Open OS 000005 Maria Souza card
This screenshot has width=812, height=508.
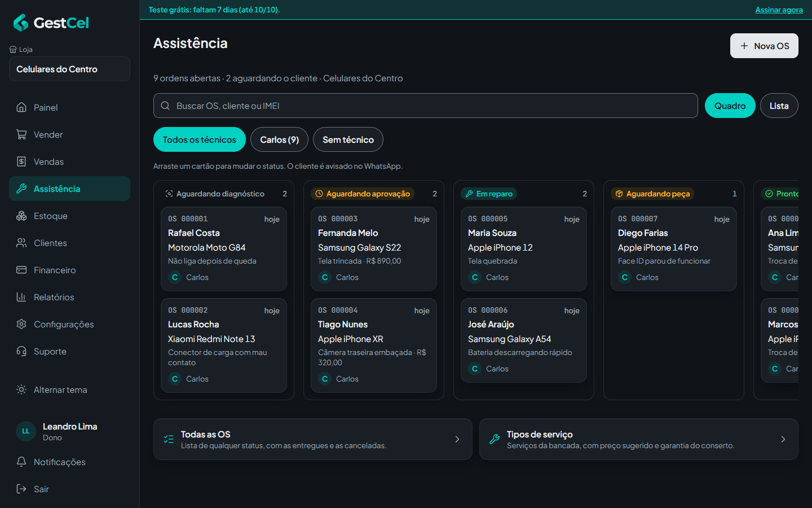(x=524, y=249)
